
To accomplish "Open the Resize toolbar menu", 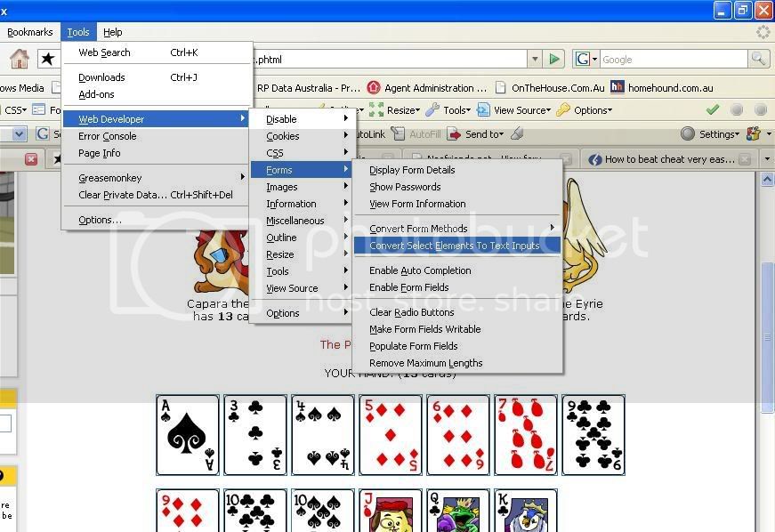I will (395, 110).
